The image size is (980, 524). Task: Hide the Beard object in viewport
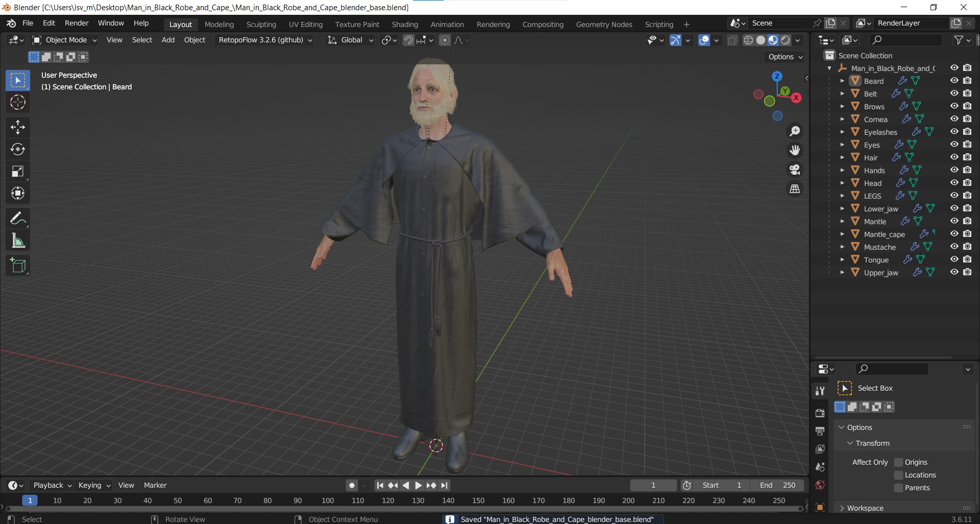coord(954,81)
